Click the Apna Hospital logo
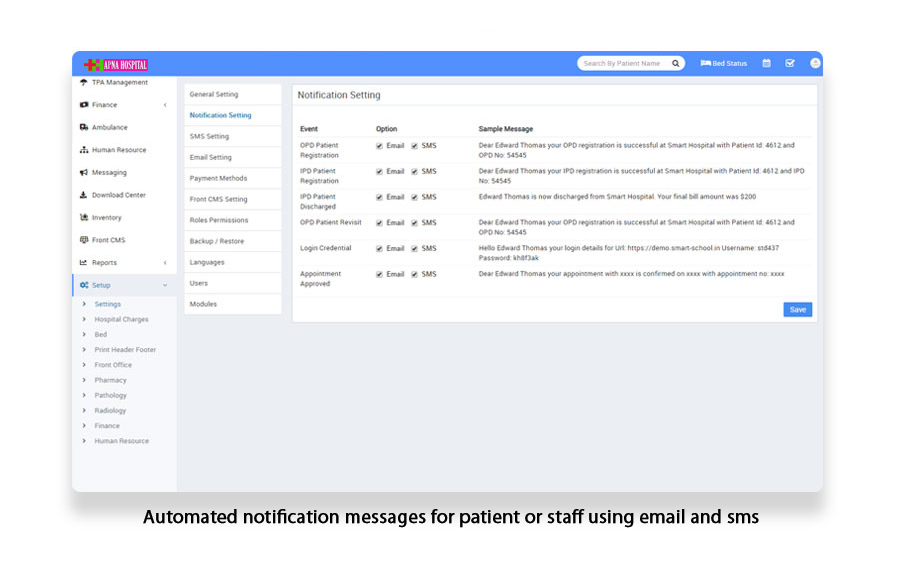The width and height of the screenshot is (900, 572). coord(116,64)
